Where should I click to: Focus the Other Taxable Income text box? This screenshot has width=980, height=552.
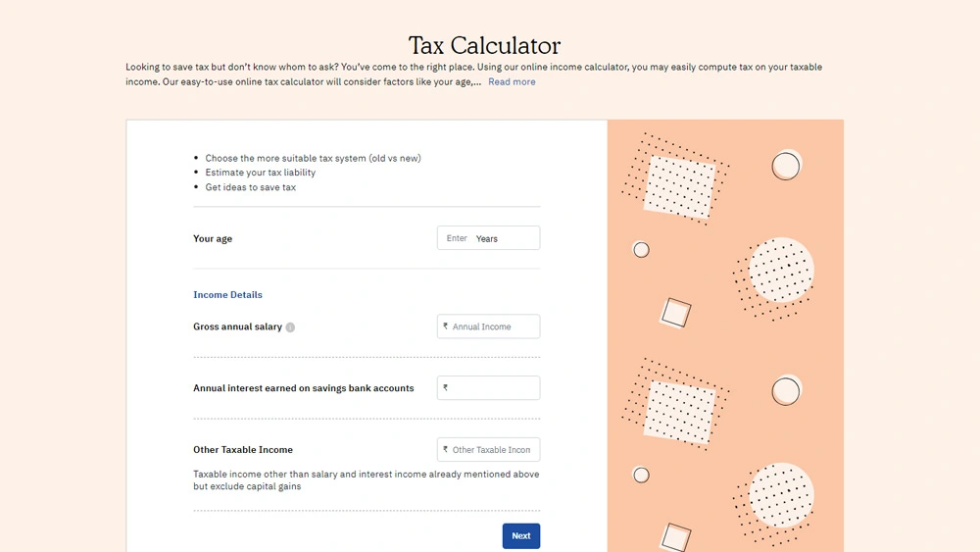(492, 450)
